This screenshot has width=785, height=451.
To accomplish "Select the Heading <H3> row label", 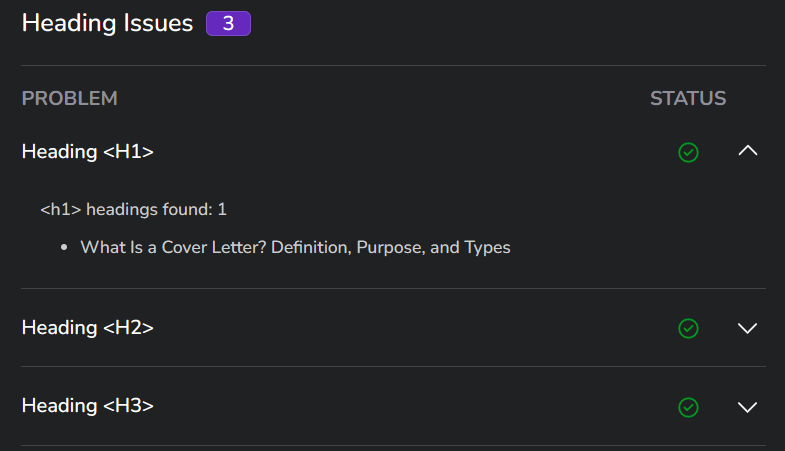I will (x=88, y=406).
